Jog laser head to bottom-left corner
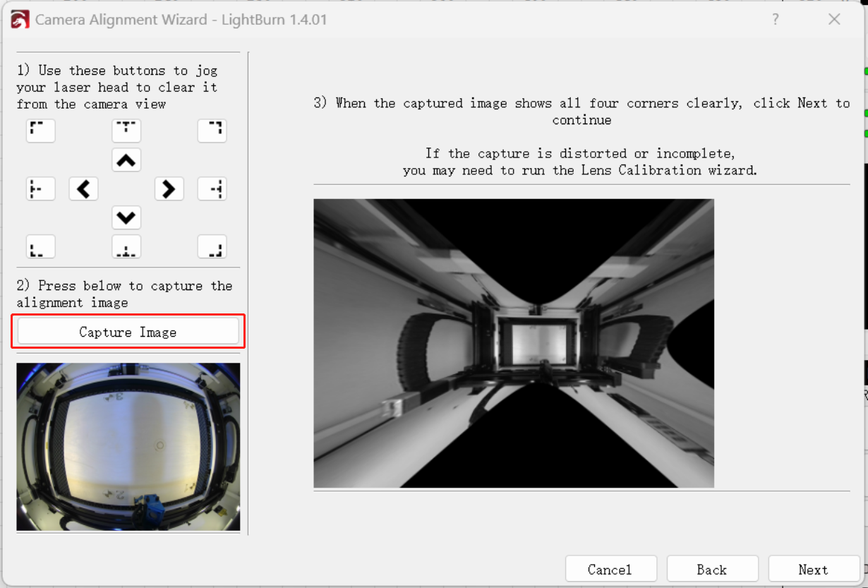 tap(40, 247)
